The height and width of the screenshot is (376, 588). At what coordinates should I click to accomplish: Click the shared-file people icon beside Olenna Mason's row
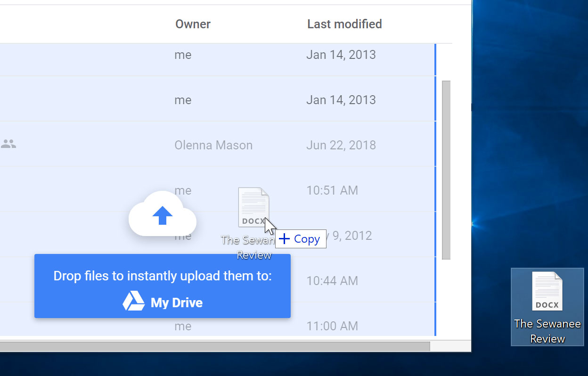pyautogui.click(x=8, y=145)
